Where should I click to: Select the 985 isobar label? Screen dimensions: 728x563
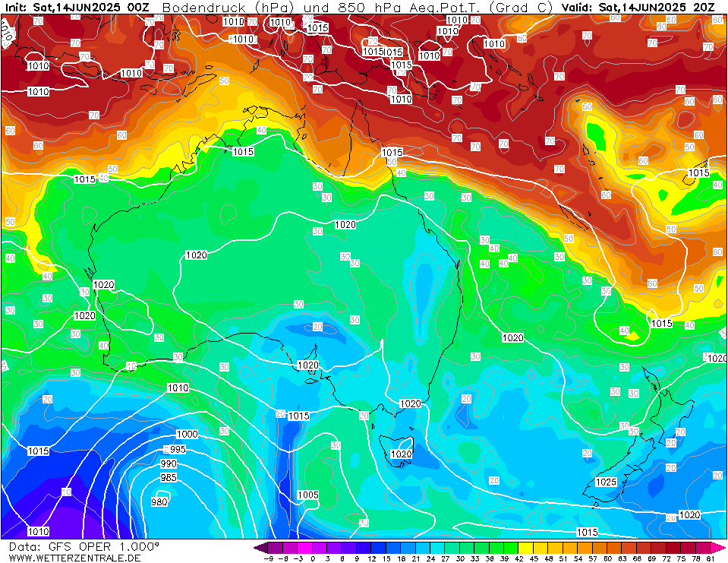tap(169, 478)
